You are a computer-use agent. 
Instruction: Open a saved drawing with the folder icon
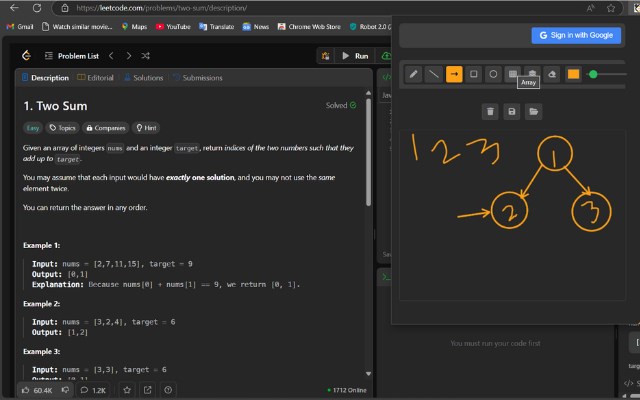[x=533, y=111]
